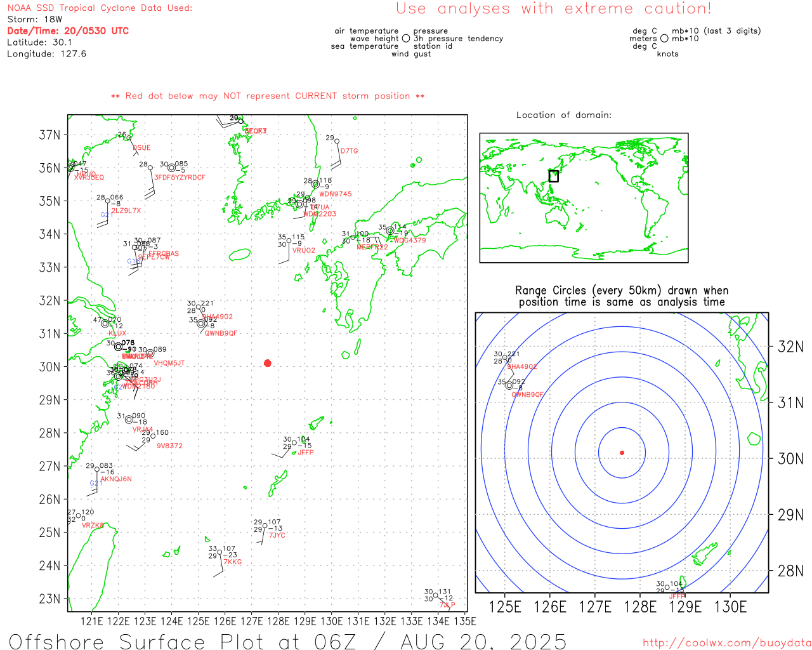Click station label VRJA4
812x650 pixels.
tap(143, 430)
